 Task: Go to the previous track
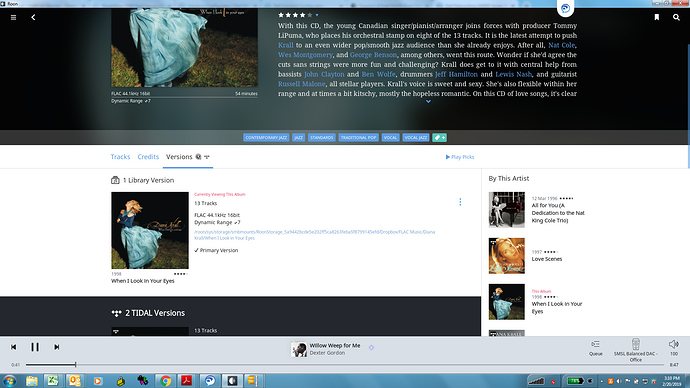pyautogui.click(x=14, y=347)
